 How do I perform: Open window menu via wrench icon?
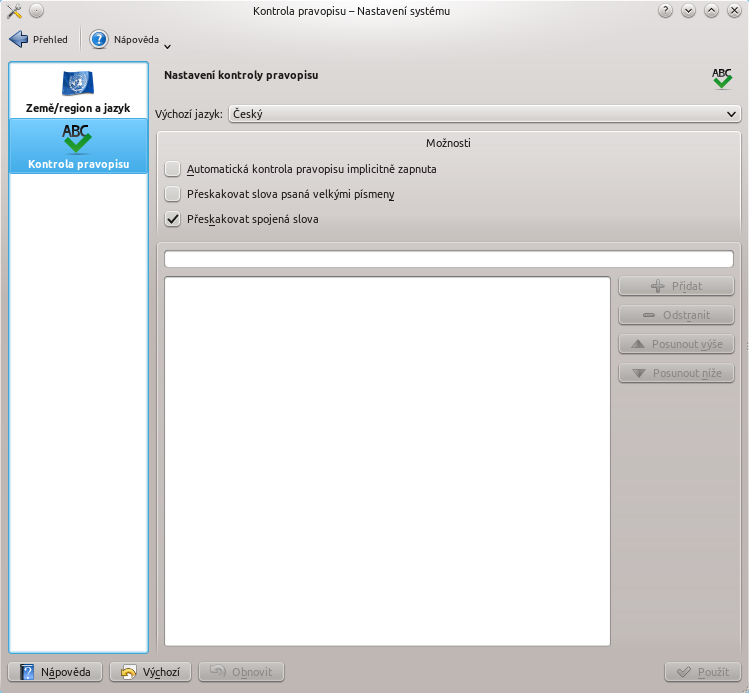[x=14, y=11]
